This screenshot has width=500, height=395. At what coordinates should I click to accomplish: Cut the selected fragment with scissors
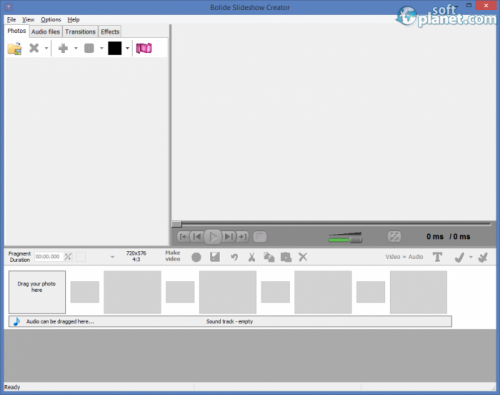(252, 257)
